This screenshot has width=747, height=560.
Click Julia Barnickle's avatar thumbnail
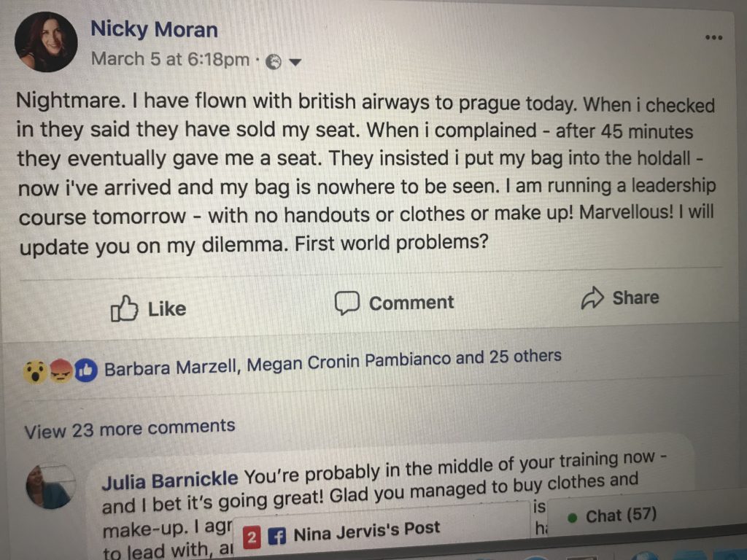pyautogui.click(x=51, y=486)
